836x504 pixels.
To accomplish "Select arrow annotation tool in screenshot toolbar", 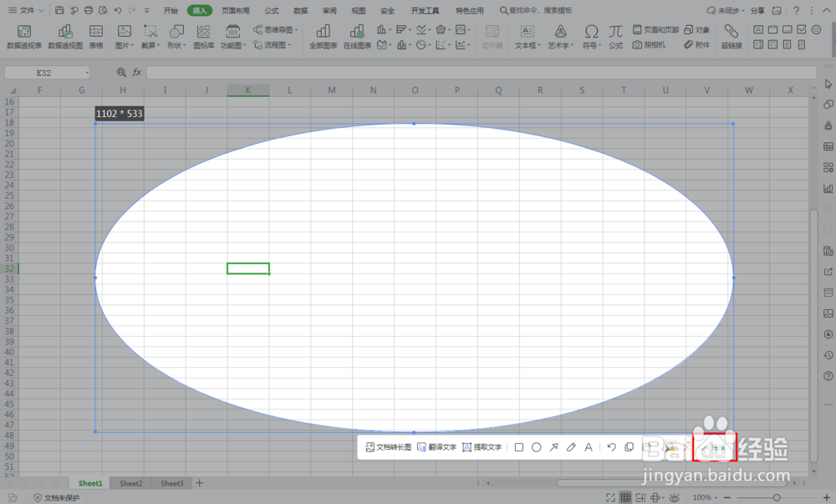I will click(x=554, y=447).
